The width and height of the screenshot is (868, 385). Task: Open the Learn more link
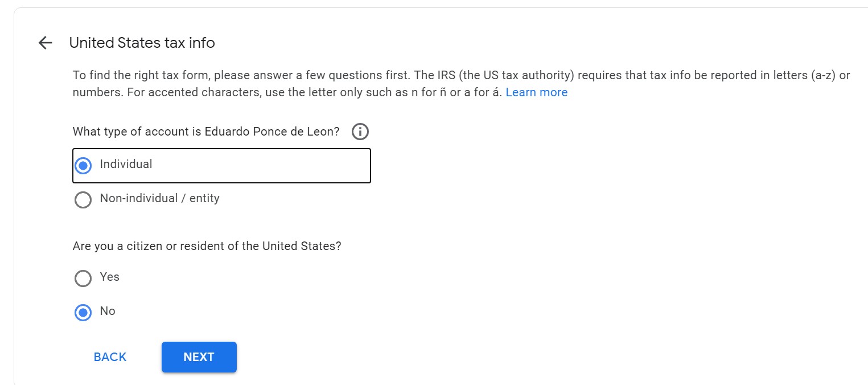[x=536, y=92]
